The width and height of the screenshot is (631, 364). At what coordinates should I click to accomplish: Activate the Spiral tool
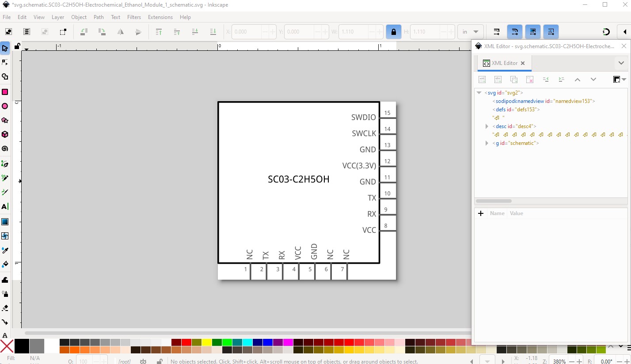pyautogui.click(x=5, y=149)
